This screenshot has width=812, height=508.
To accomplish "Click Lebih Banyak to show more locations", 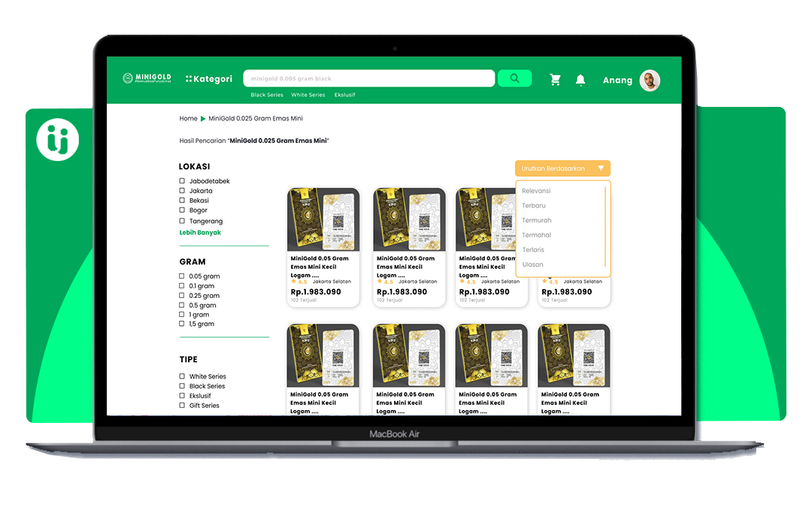I will coord(200,233).
